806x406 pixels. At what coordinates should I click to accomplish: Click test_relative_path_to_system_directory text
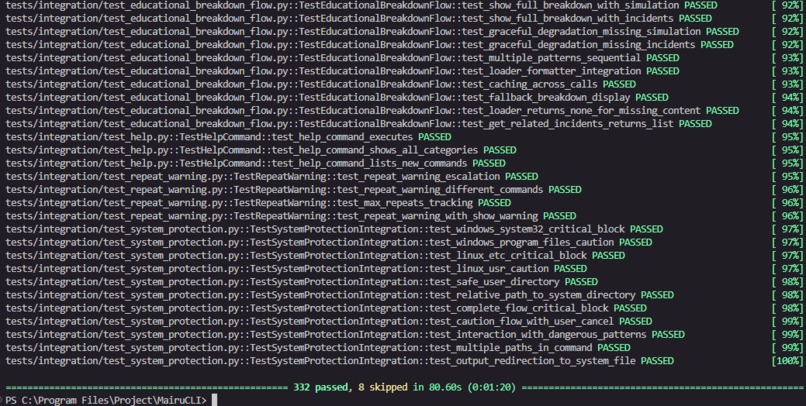[x=532, y=295]
